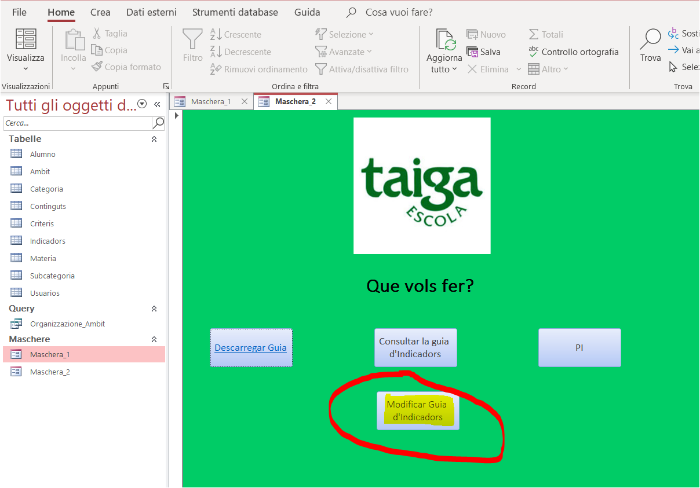700x488 pixels.
Task: Close the Maschera_1 tab
Action: coord(244,101)
